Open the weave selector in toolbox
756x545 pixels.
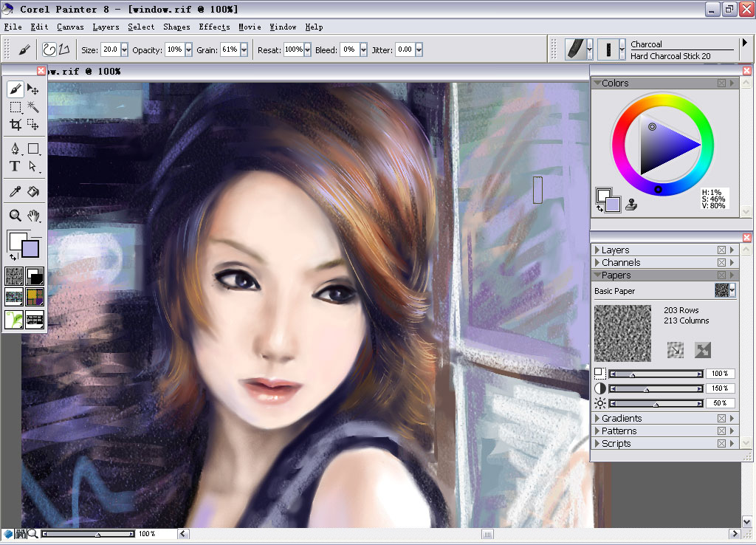click(34, 297)
